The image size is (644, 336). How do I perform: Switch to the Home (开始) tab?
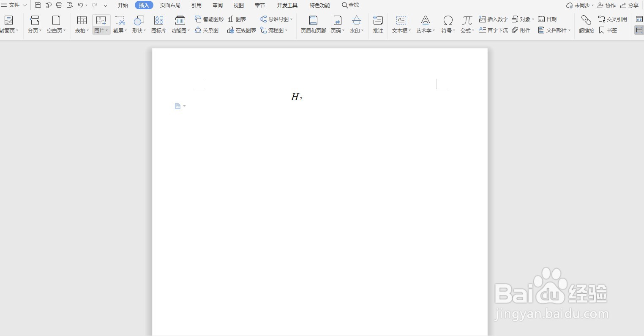[x=123, y=5]
